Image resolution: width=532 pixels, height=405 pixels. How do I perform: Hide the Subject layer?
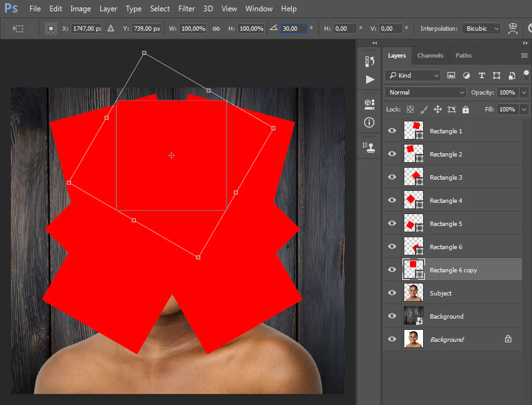(392, 292)
